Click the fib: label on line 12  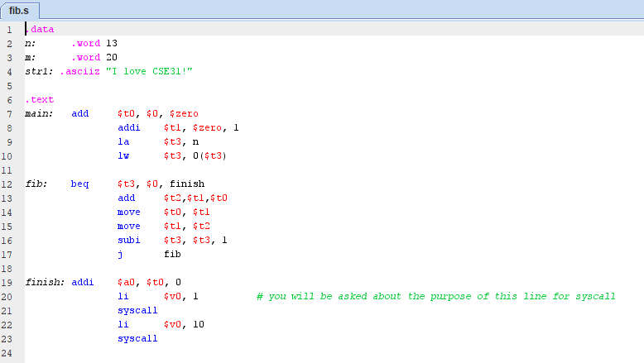(36, 184)
